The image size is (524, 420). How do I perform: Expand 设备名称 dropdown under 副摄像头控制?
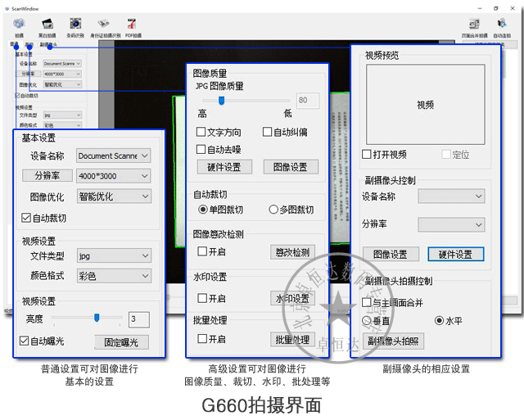tap(451, 196)
